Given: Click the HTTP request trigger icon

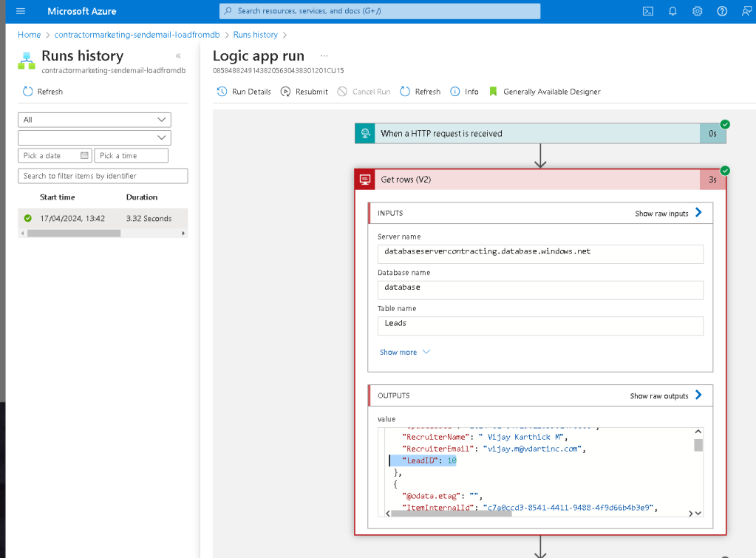Looking at the screenshot, I should pyautogui.click(x=365, y=134).
